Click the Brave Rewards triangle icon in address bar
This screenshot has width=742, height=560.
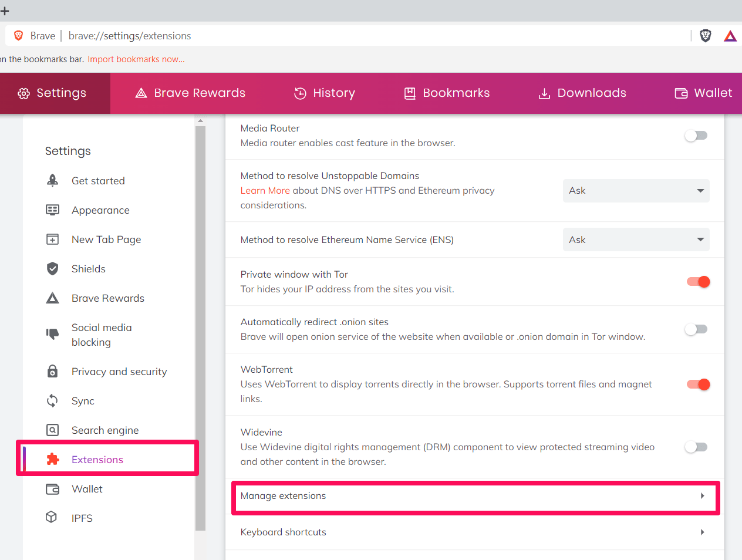[x=730, y=36]
